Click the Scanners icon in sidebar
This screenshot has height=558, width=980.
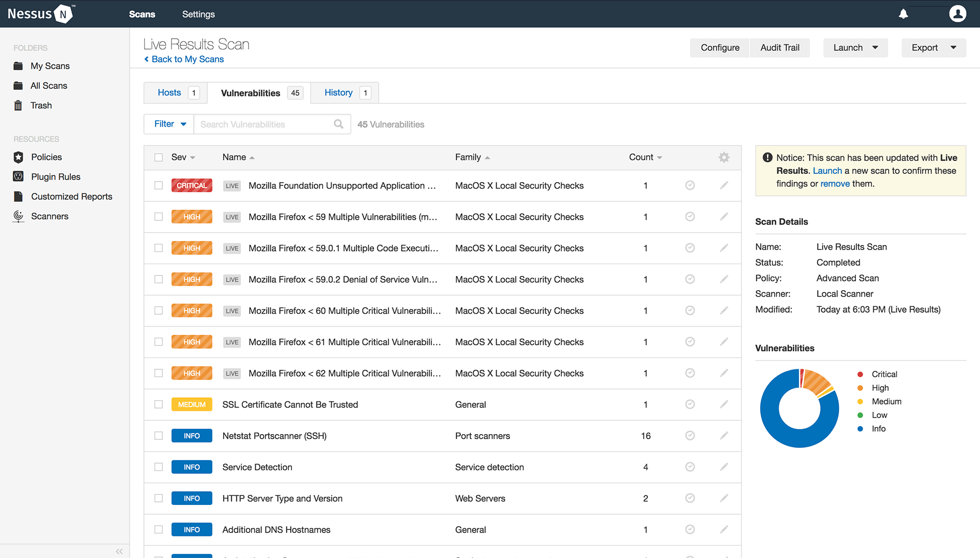17,216
